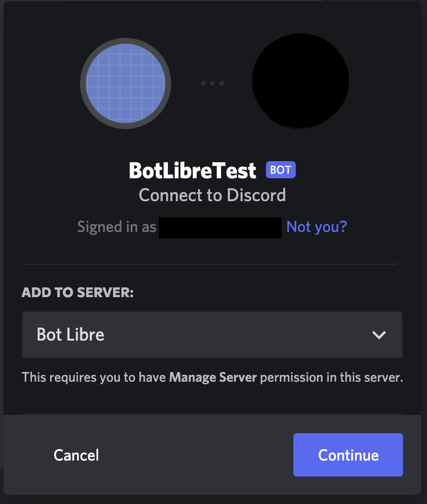Click the purple BOT badge
The image size is (427, 504).
(x=281, y=170)
